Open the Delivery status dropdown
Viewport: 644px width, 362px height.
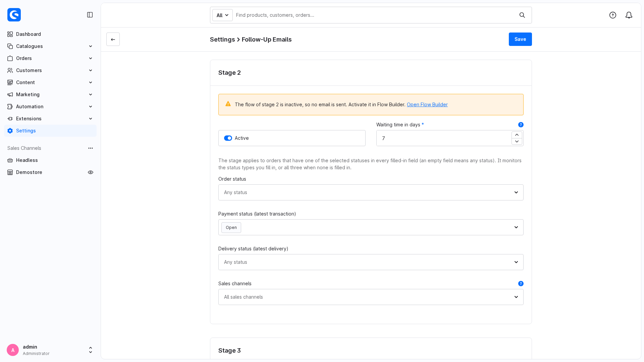(x=371, y=262)
